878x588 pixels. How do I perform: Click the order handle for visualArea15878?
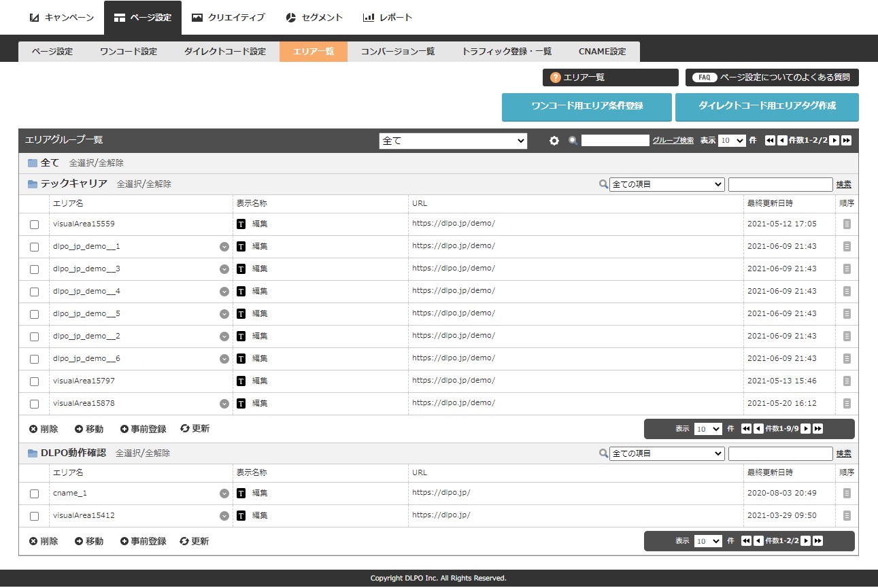[x=847, y=403]
